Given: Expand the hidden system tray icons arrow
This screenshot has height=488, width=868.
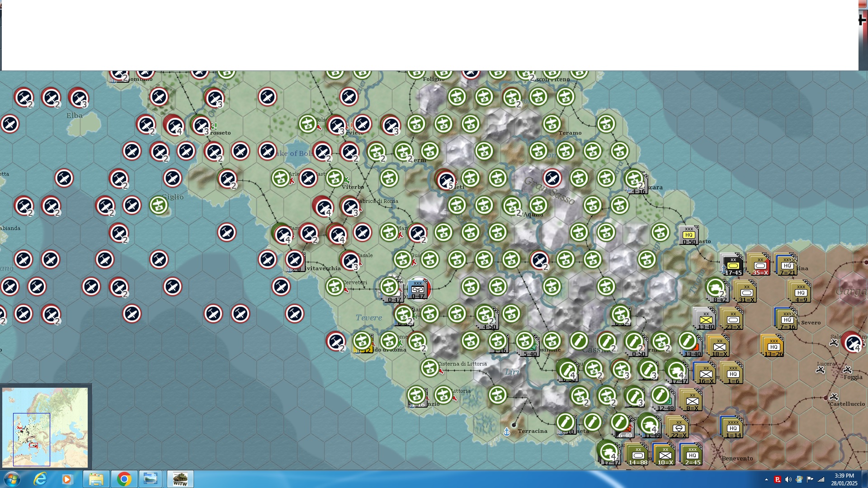Looking at the screenshot, I should 766,479.
